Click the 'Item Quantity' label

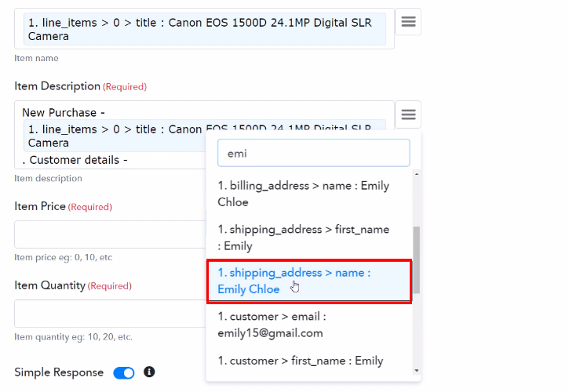click(x=49, y=285)
